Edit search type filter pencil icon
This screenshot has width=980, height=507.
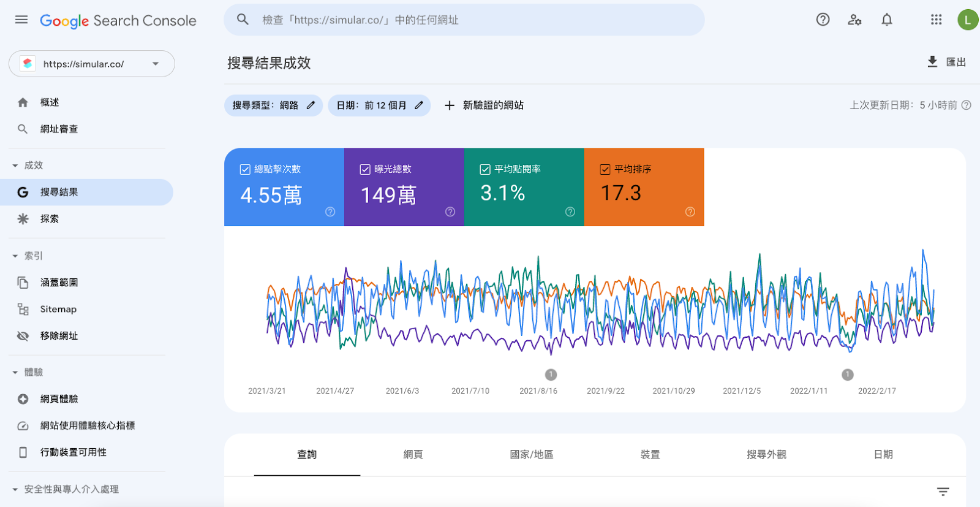[x=311, y=105]
